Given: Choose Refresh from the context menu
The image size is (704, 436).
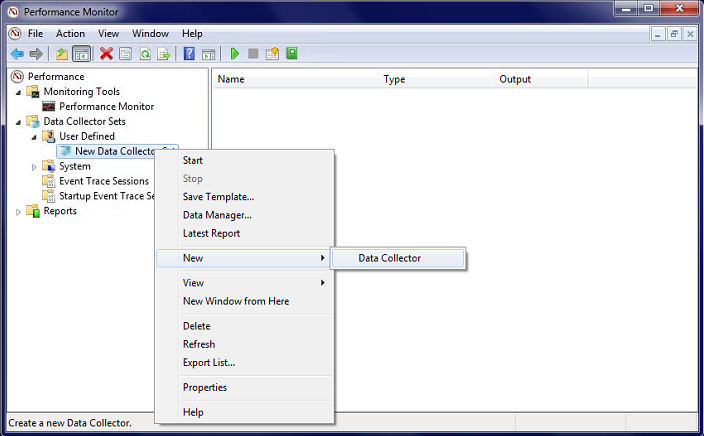Looking at the screenshot, I should [245, 344].
